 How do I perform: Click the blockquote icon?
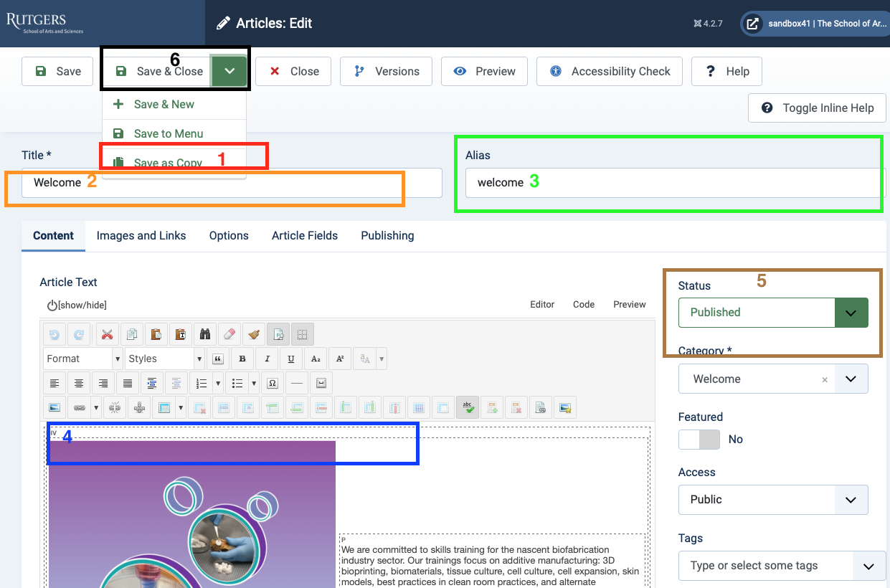click(x=218, y=359)
